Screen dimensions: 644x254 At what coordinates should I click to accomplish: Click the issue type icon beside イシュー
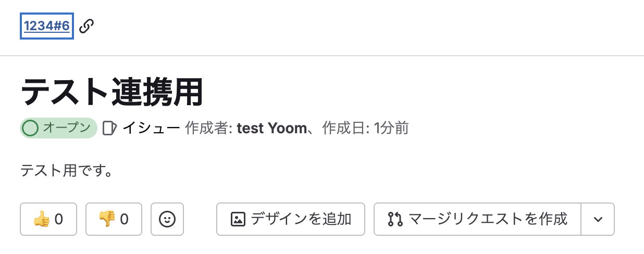109,128
